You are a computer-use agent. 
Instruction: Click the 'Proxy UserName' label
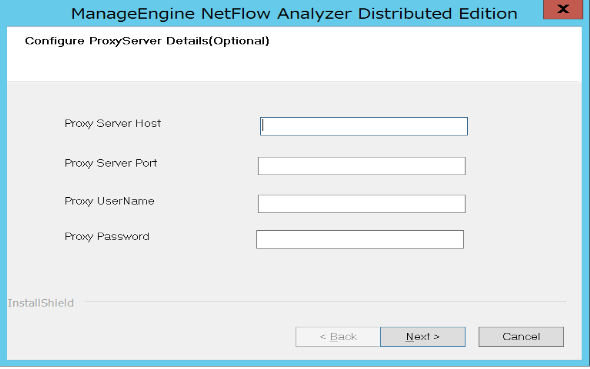click(x=109, y=201)
